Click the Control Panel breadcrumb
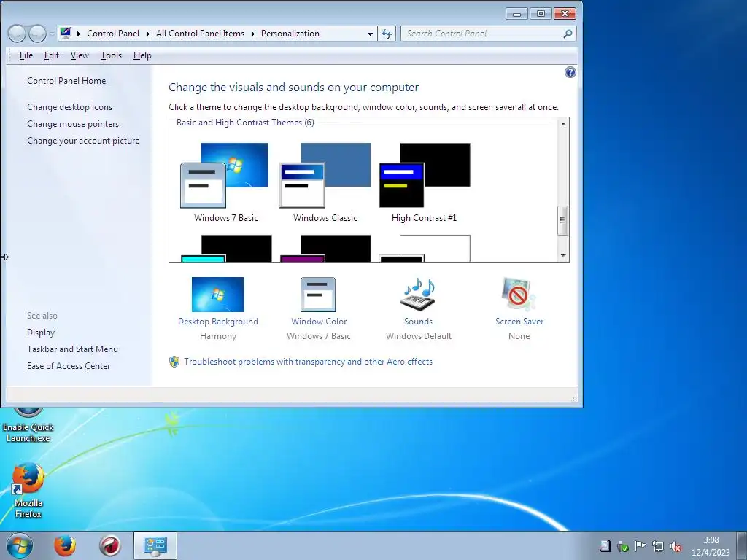 coord(113,34)
